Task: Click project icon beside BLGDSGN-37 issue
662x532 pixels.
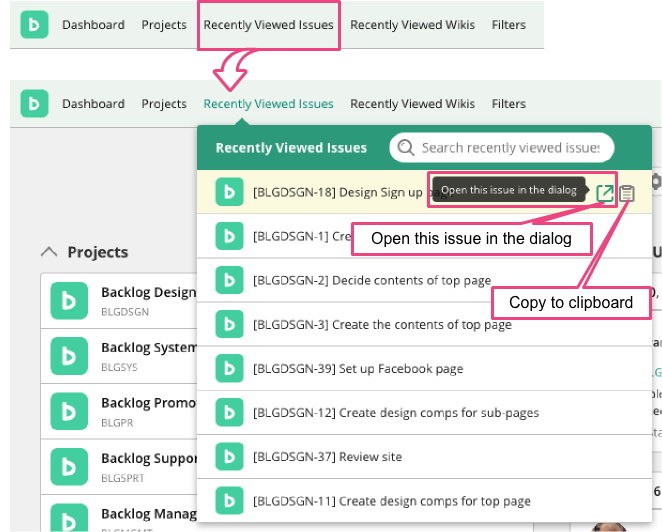Action: tap(229, 456)
